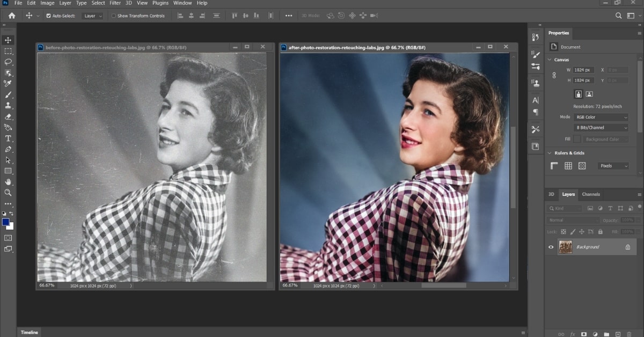Click the canvas width input field
The width and height of the screenshot is (644, 337).
click(584, 70)
